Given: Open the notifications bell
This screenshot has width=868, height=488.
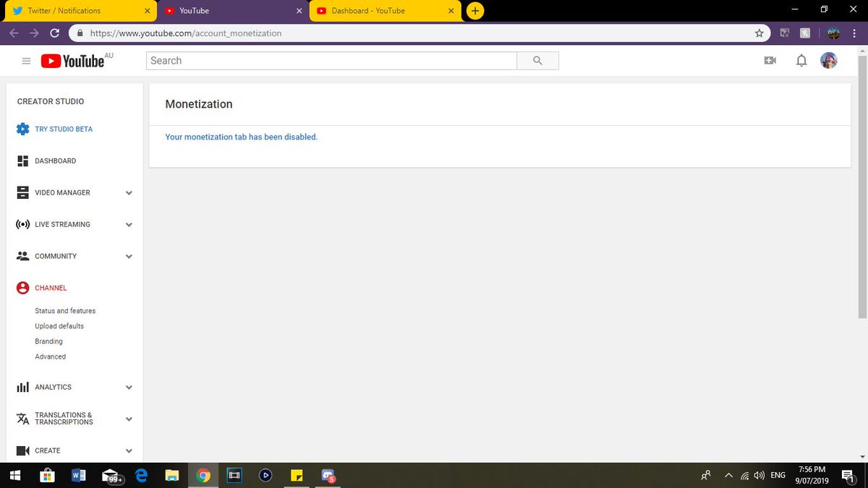Looking at the screenshot, I should pyautogui.click(x=801, y=61).
